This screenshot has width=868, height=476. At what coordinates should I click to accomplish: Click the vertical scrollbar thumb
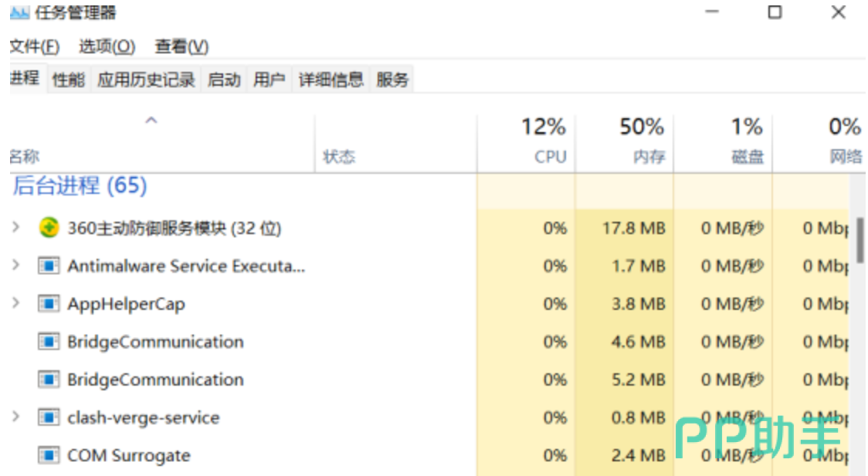click(860, 240)
